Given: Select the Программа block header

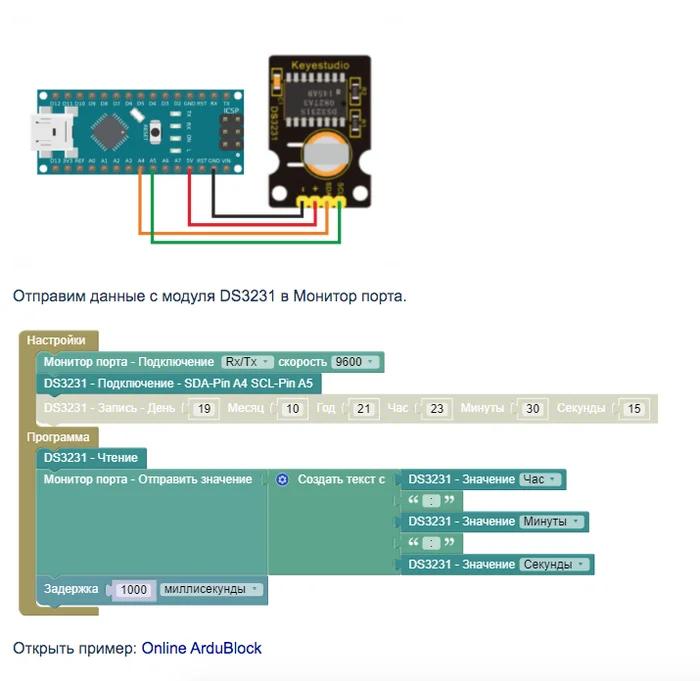Looking at the screenshot, I should coord(58,437).
